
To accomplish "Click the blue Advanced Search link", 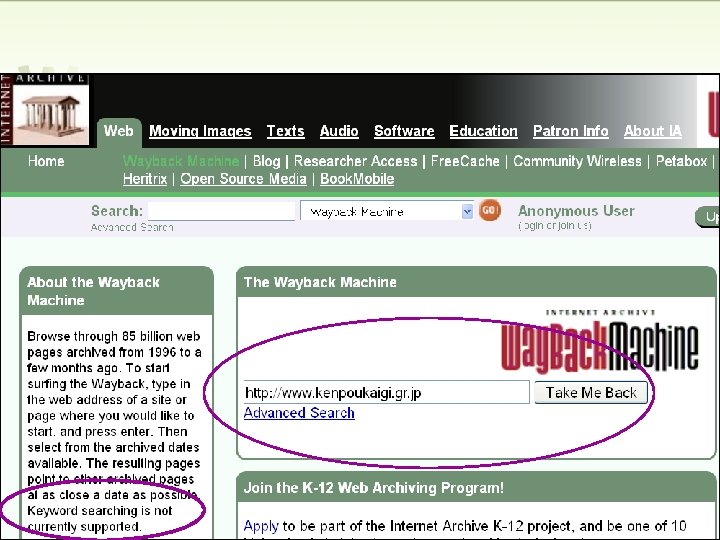I will [x=299, y=413].
